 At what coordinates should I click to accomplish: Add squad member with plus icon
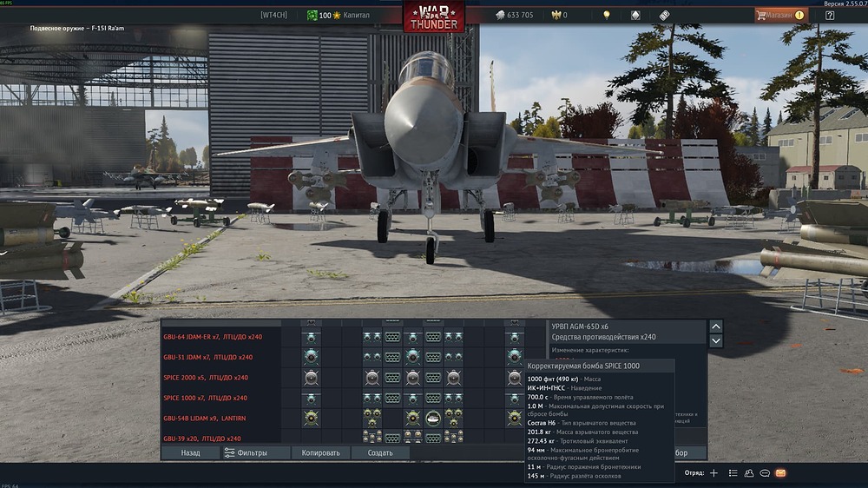coord(713,473)
